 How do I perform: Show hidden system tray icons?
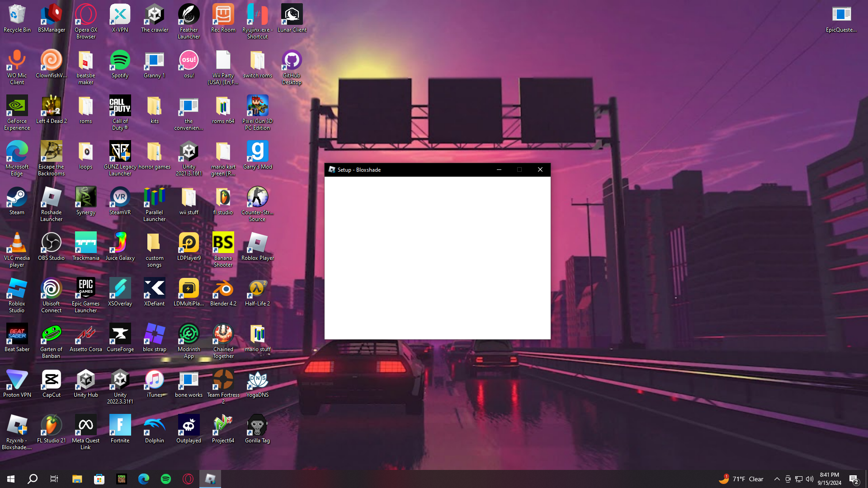[x=777, y=479]
